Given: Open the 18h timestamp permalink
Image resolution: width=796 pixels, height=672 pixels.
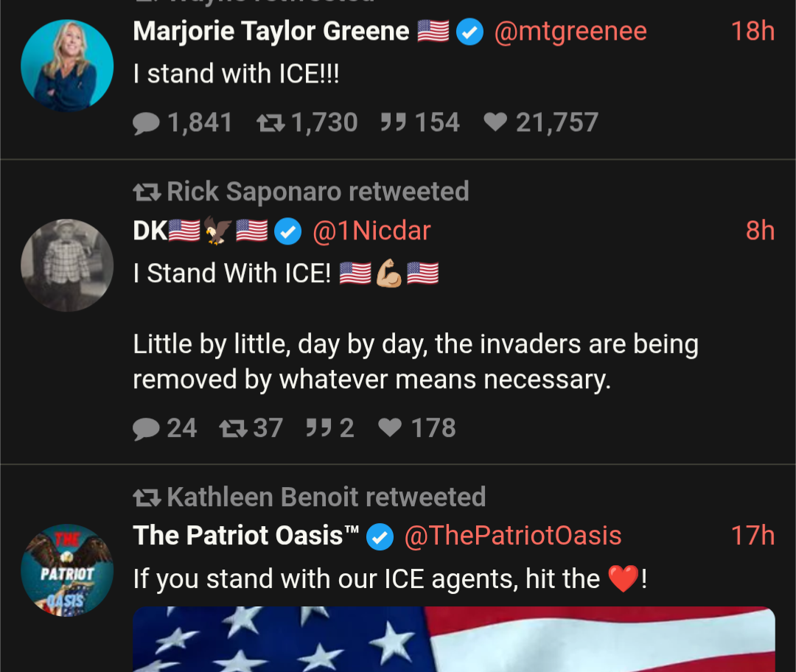Looking at the screenshot, I should (x=753, y=31).
